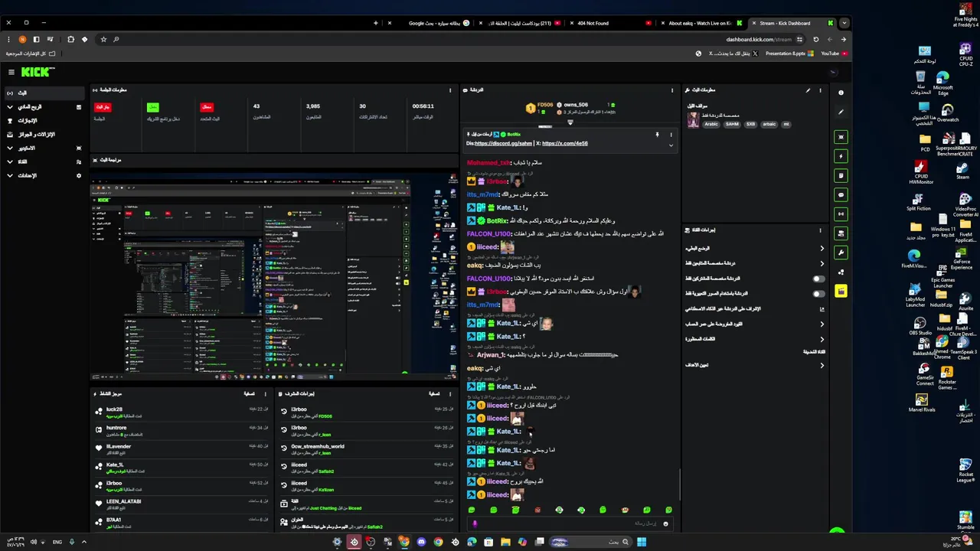
Task: Expand the followers-only chat chevron
Action: coord(822,264)
